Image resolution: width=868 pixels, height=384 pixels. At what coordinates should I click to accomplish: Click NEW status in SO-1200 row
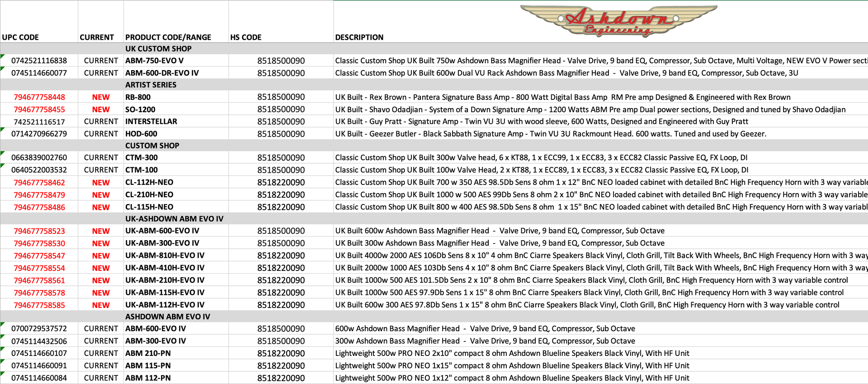(101, 109)
